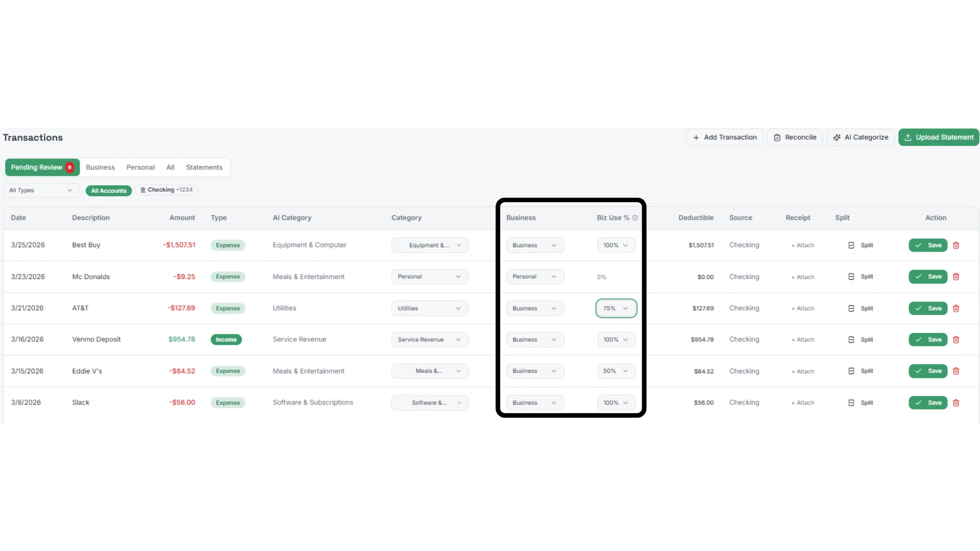Open the Statements tab
Screen dimensions: 980x551
(204, 167)
